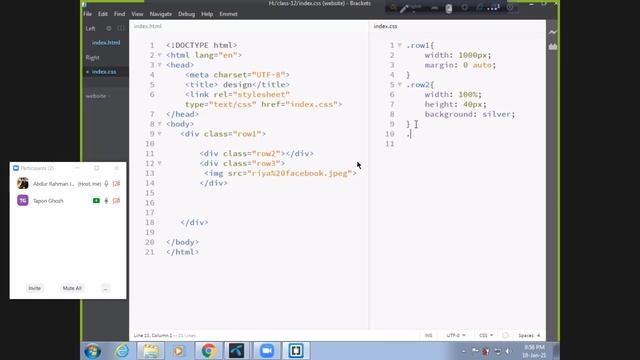Collapse the row3 div fold arrow on line 12
The image size is (640, 360).
[x=160, y=163]
